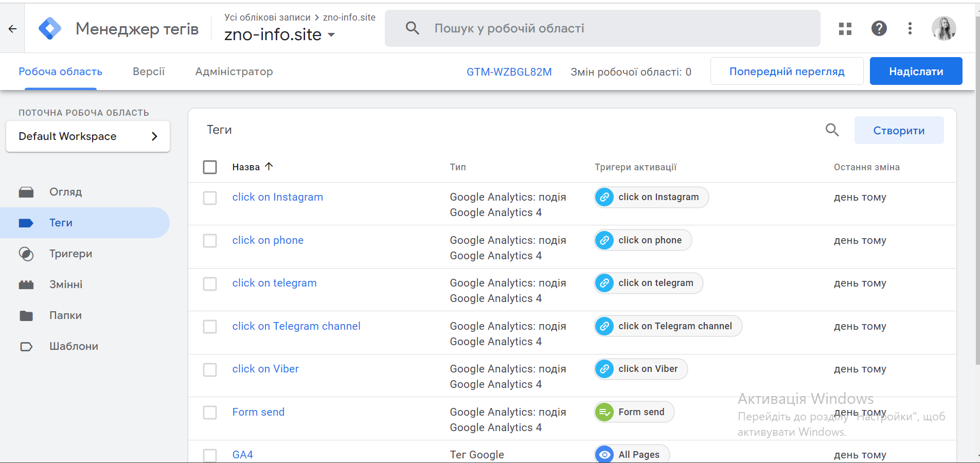Click the green Form send trigger icon
Image resolution: width=980 pixels, height=463 pixels.
tap(604, 412)
